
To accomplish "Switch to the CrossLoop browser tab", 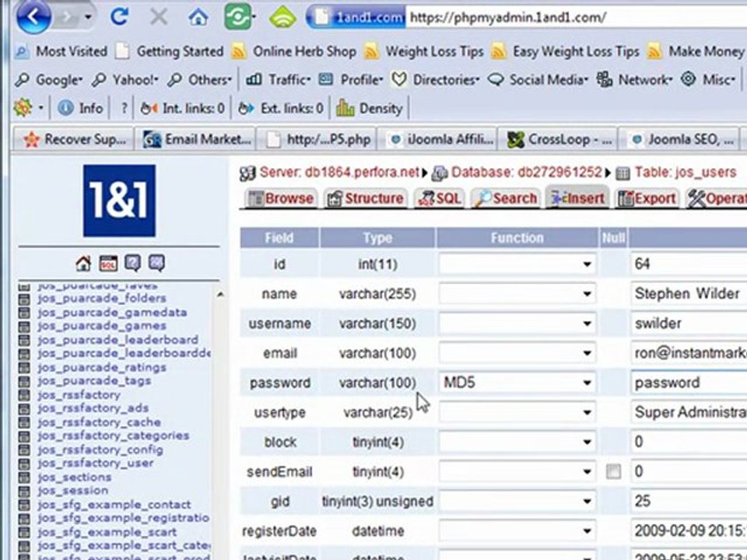I will click(x=559, y=139).
